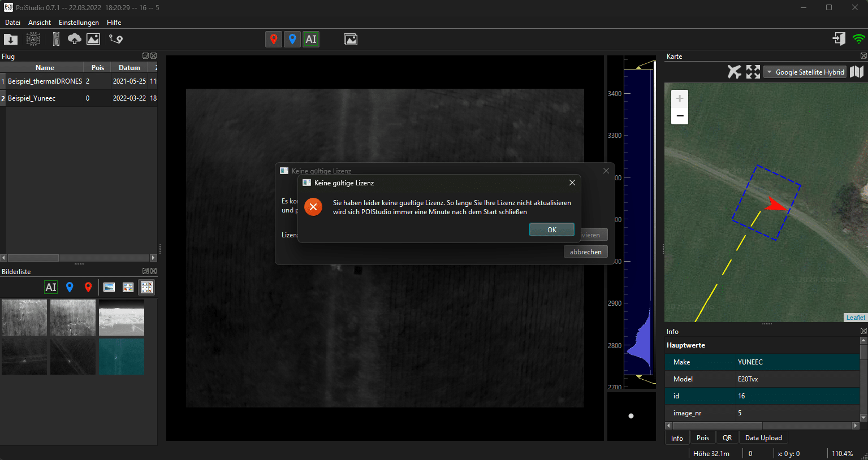Click the abbrechen button
Screen dimensions: 868x460
coord(586,252)
